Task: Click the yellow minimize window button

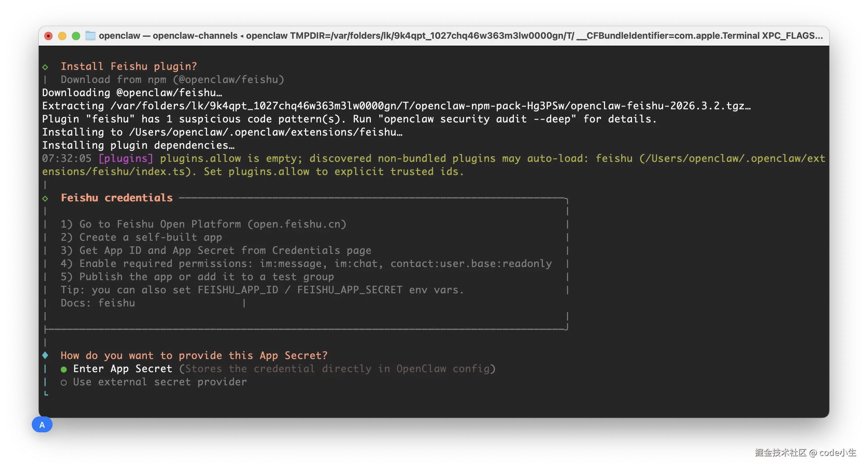Action: [62, 36]
